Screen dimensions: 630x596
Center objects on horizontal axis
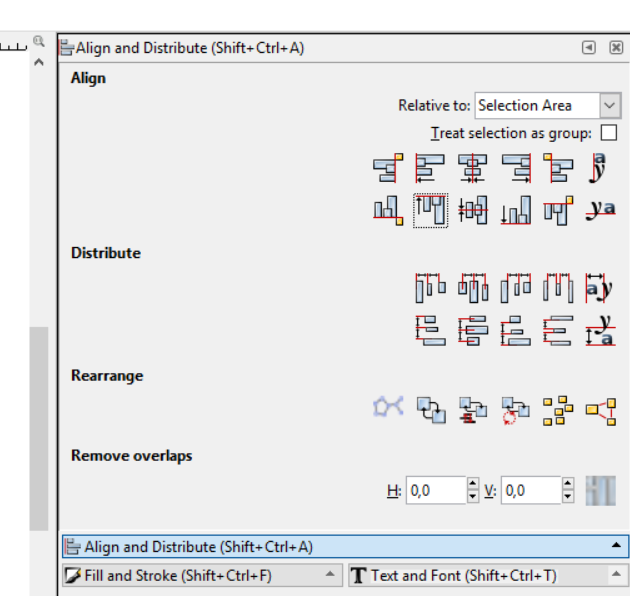point(473,211)
